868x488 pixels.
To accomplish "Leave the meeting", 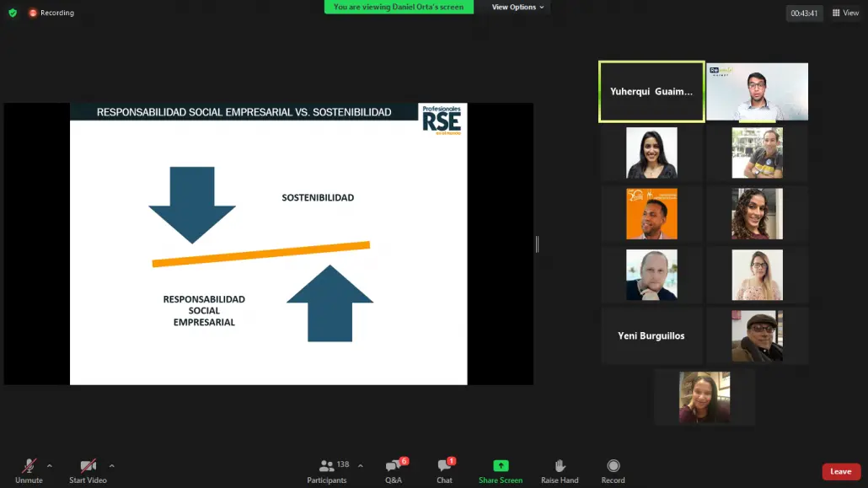I will pos(841,471).
